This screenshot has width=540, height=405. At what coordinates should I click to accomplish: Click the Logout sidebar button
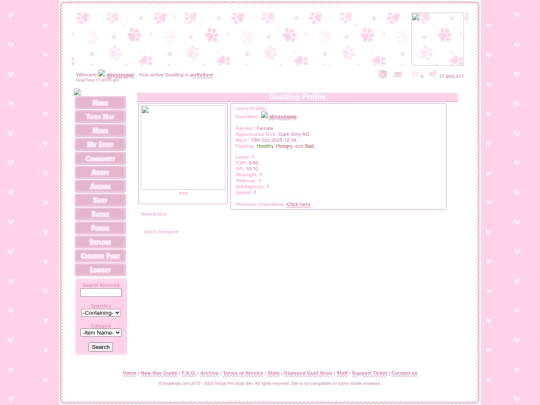pos(100,270)
